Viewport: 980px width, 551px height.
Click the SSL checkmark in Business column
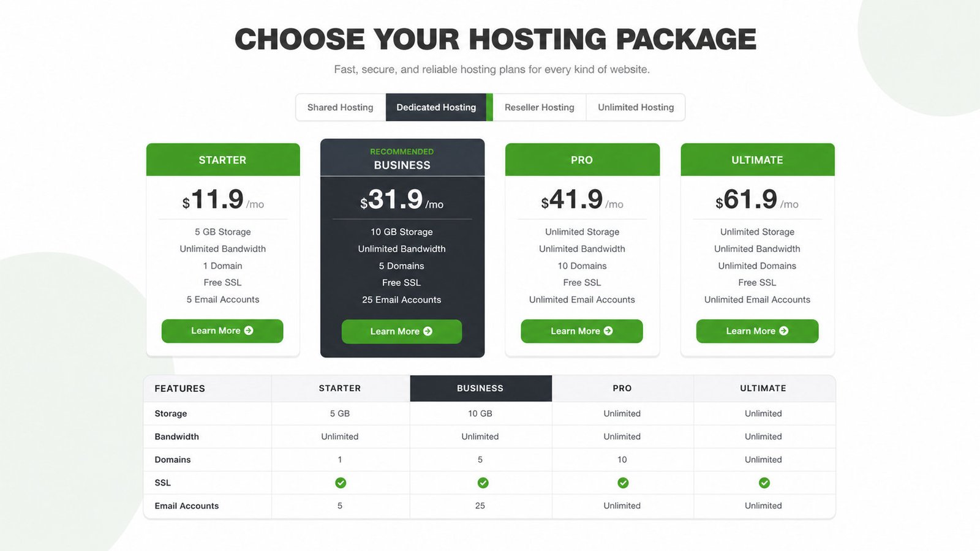click(x=483, y=482)
